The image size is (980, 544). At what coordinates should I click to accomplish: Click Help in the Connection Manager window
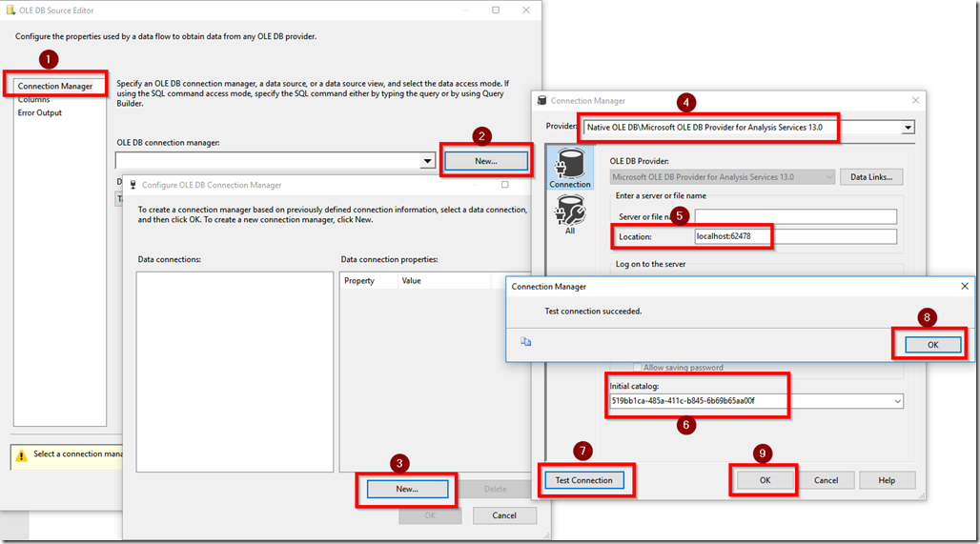887,480
